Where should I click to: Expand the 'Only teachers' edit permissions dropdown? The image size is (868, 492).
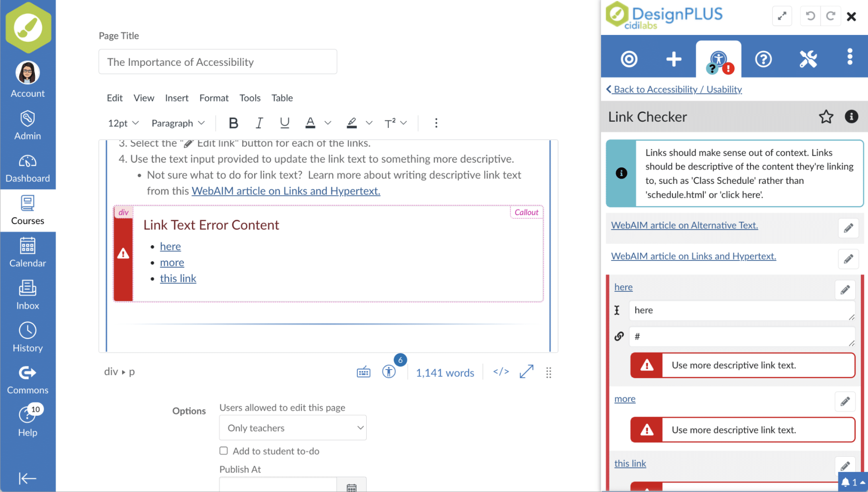point(293,428)
